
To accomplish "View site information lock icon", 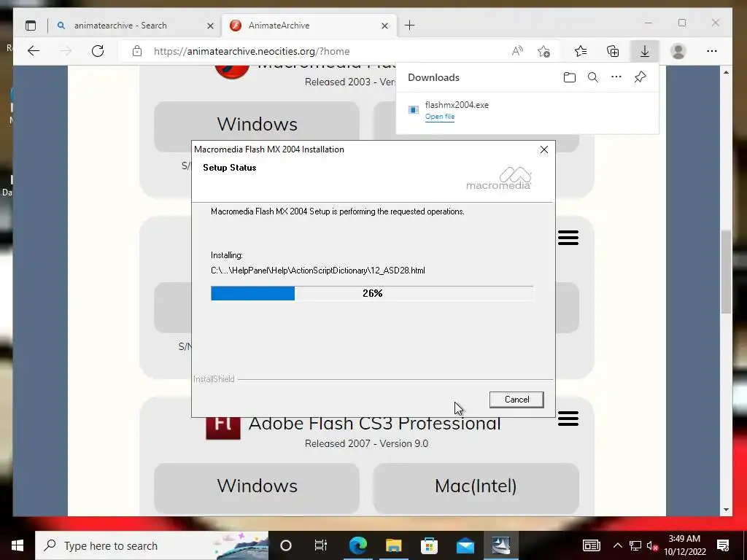I will click(137, 51).
